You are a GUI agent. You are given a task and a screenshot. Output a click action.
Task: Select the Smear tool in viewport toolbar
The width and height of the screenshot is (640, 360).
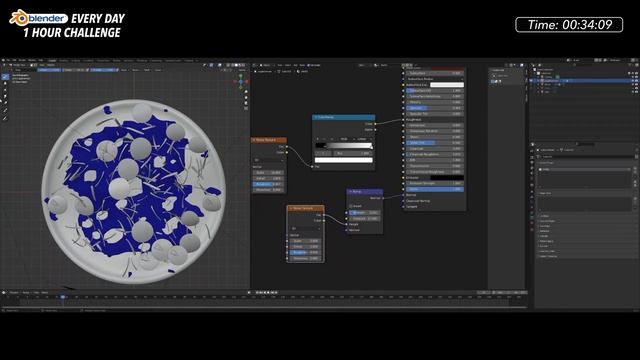pyautogui.click(x=5, y=97)
